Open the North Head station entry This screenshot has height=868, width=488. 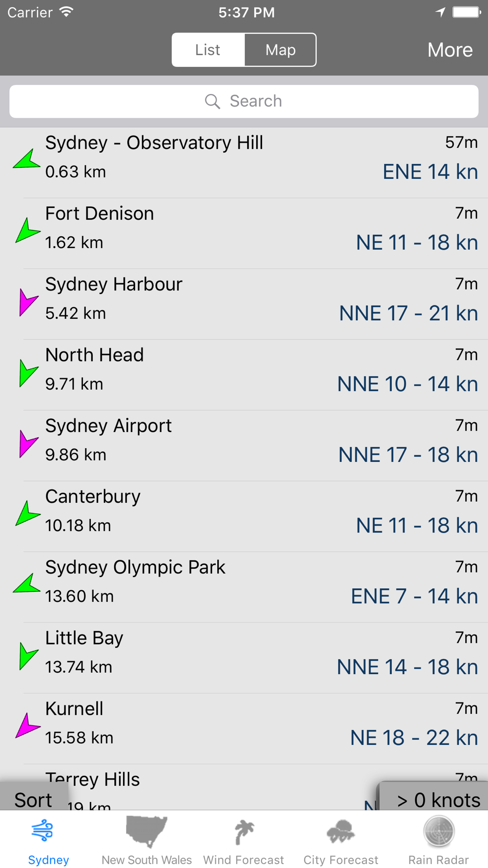244,375
